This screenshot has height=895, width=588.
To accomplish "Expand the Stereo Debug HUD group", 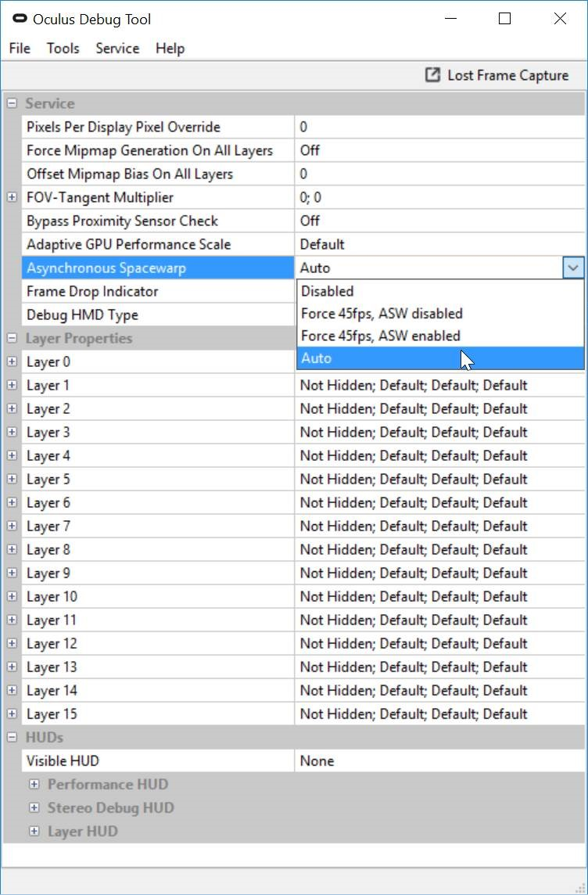I will tap(34, 807).
